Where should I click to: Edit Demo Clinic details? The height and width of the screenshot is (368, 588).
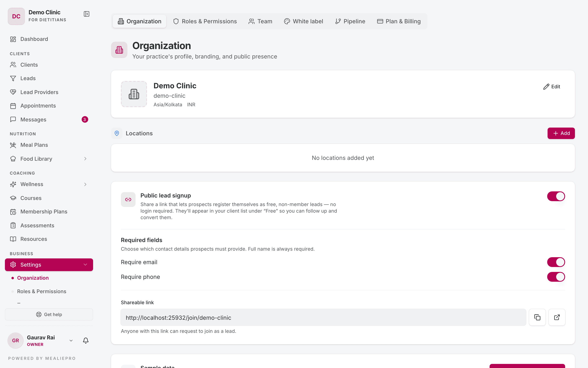[552, 87]
